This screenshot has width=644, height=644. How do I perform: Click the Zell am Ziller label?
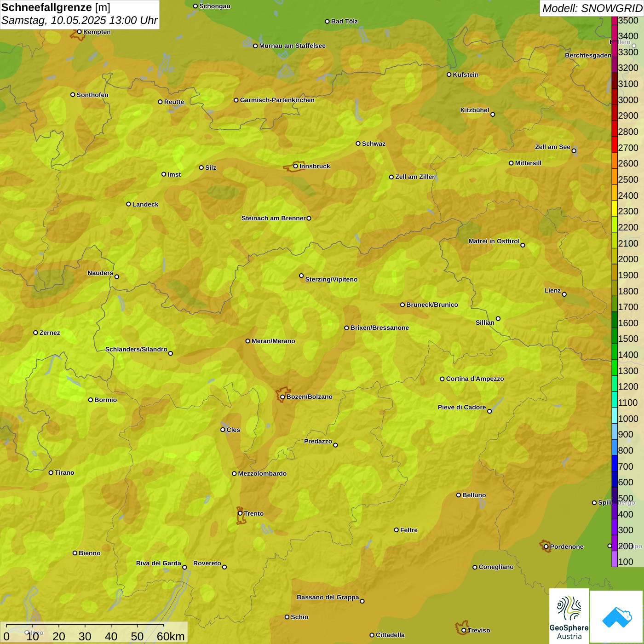(x=415, y=177)
